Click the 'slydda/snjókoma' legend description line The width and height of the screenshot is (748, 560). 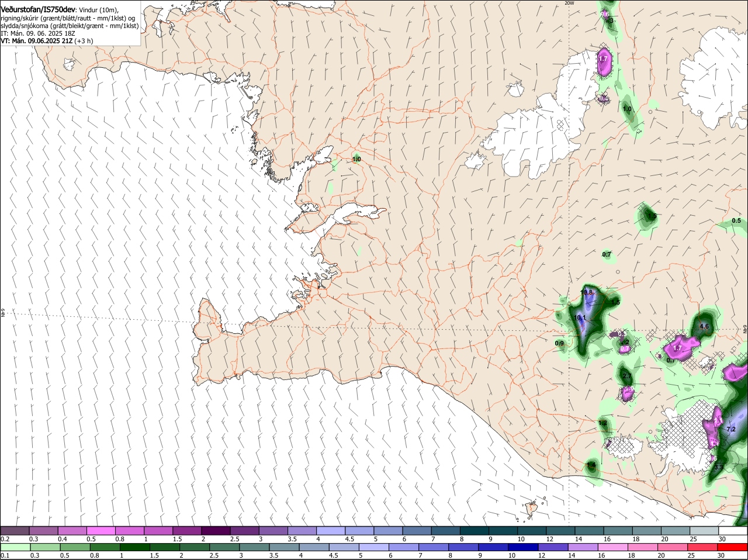pyautogui.click(x=70, y=26)
